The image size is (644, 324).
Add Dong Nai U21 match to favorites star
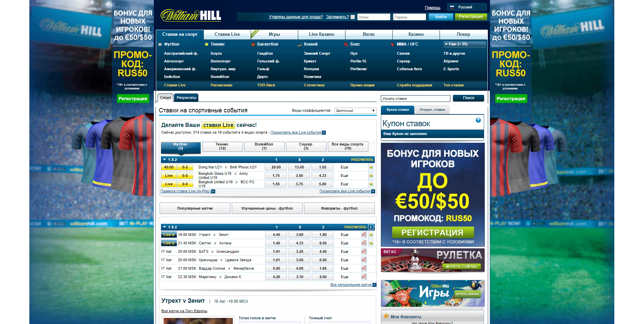click(371, 167)
